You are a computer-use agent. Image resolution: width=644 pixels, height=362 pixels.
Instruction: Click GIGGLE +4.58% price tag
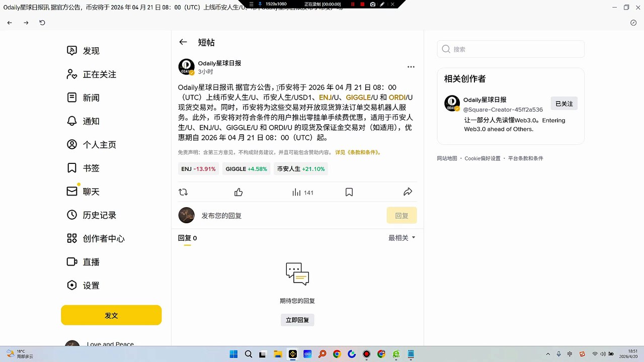pyautogui.click(x=246, y=169)
